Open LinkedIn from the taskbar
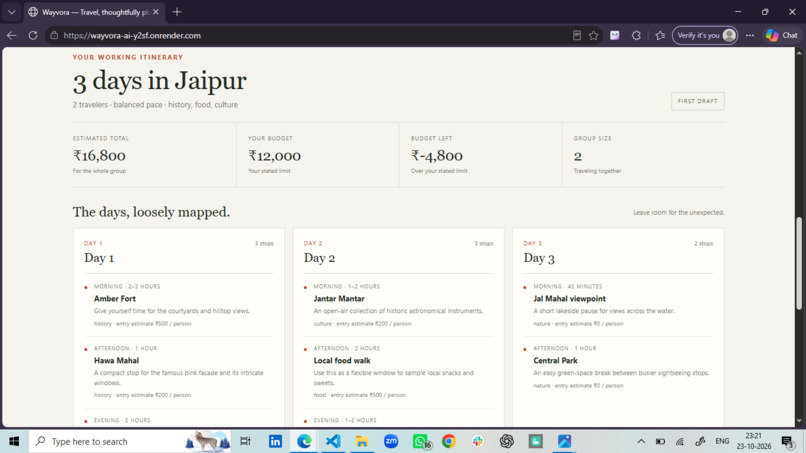The image size is (806, 453). coord(275,441)
